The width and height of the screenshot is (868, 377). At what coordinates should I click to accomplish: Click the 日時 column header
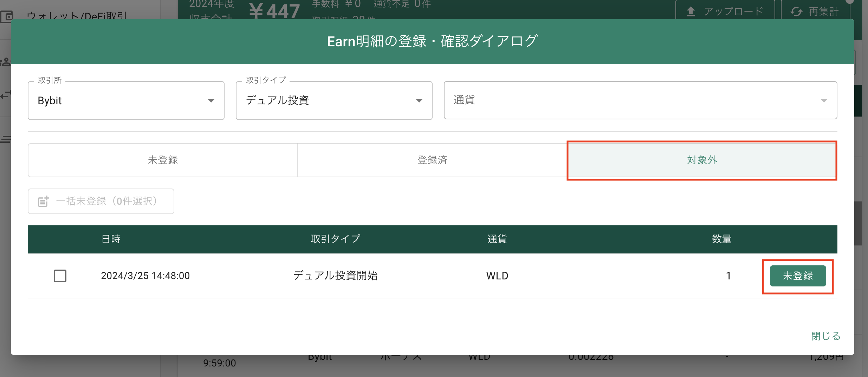point(111,239)
